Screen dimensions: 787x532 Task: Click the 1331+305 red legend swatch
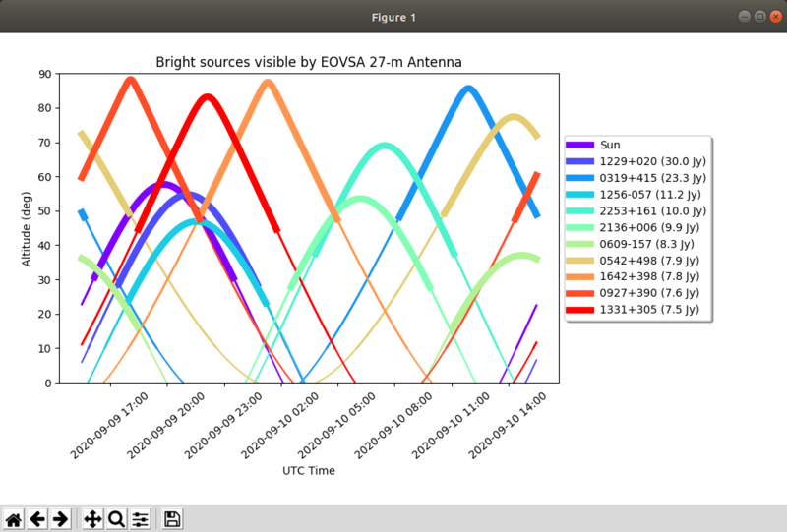tap(581, 311)
